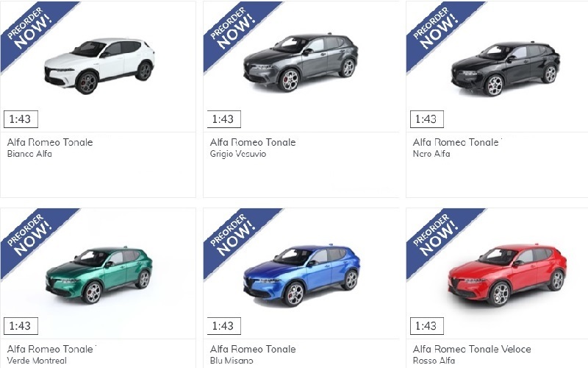Open the red Rosso Alfa Tonale image

pyautogui.click(x=507, y=275)
